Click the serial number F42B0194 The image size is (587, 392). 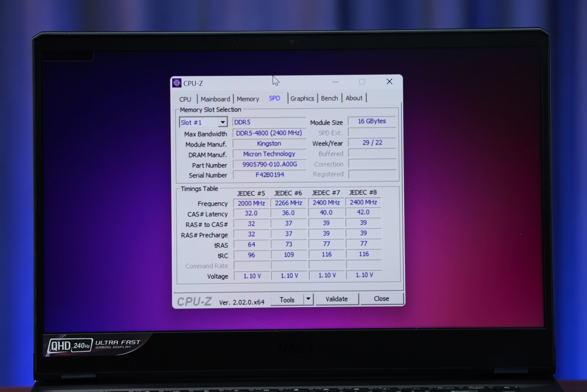[x=270, y=174]
